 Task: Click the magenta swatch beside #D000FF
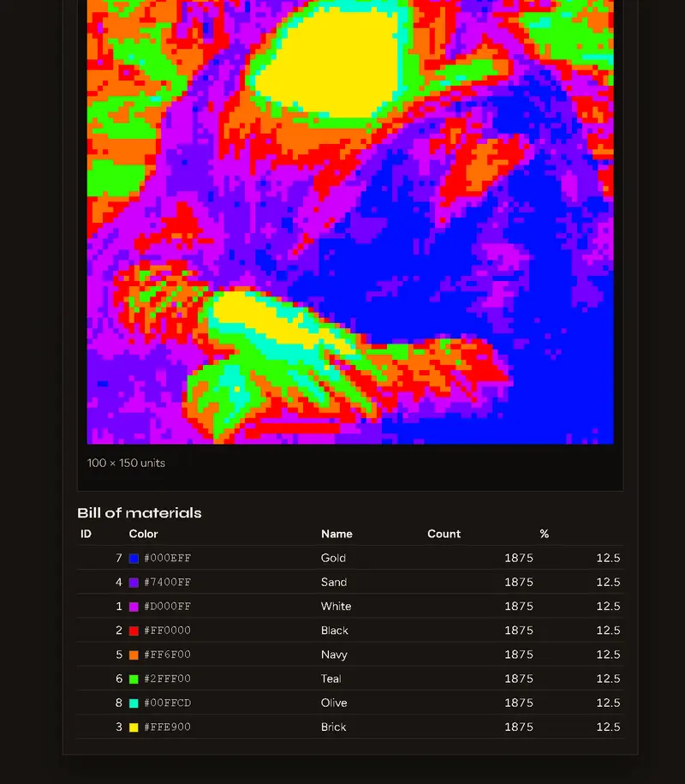pos(134,607)
